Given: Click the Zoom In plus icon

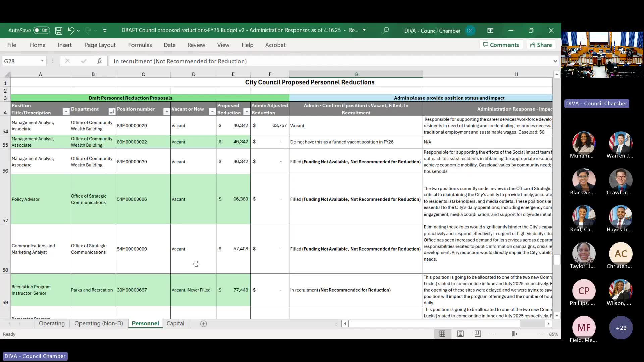Looking at the screenshot, I should 542,334.
